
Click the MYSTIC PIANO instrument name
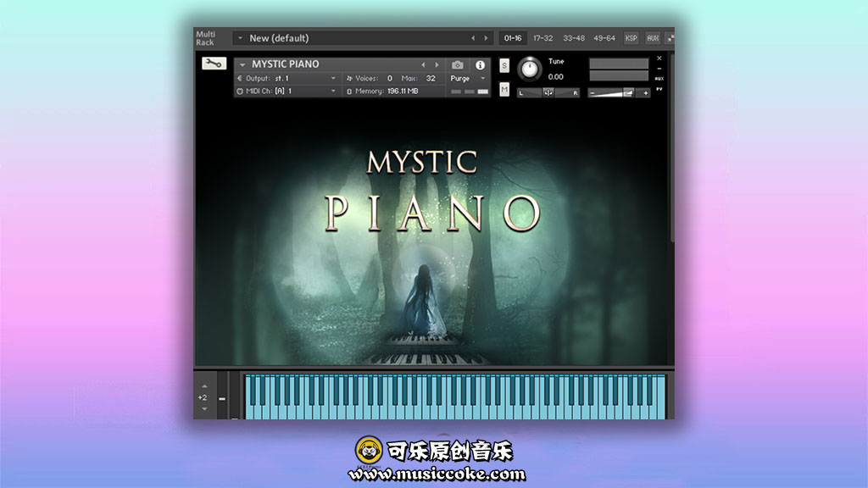(x=286, y=64)
